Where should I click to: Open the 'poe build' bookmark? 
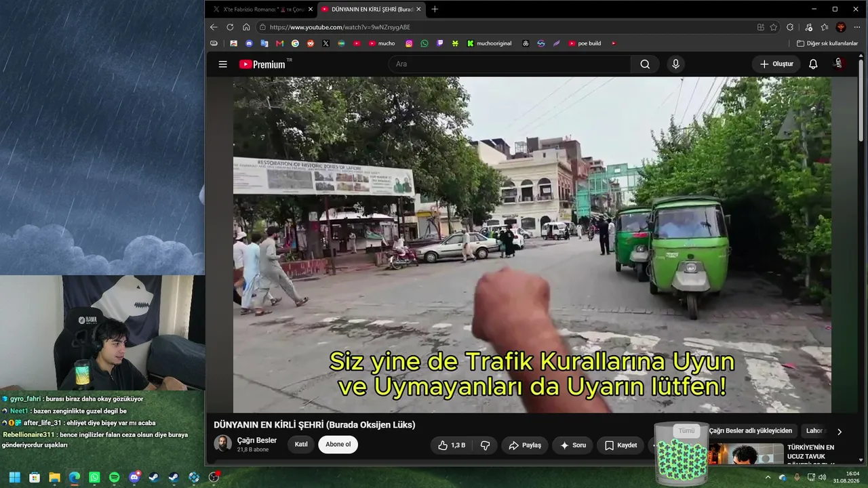point(585,43)
